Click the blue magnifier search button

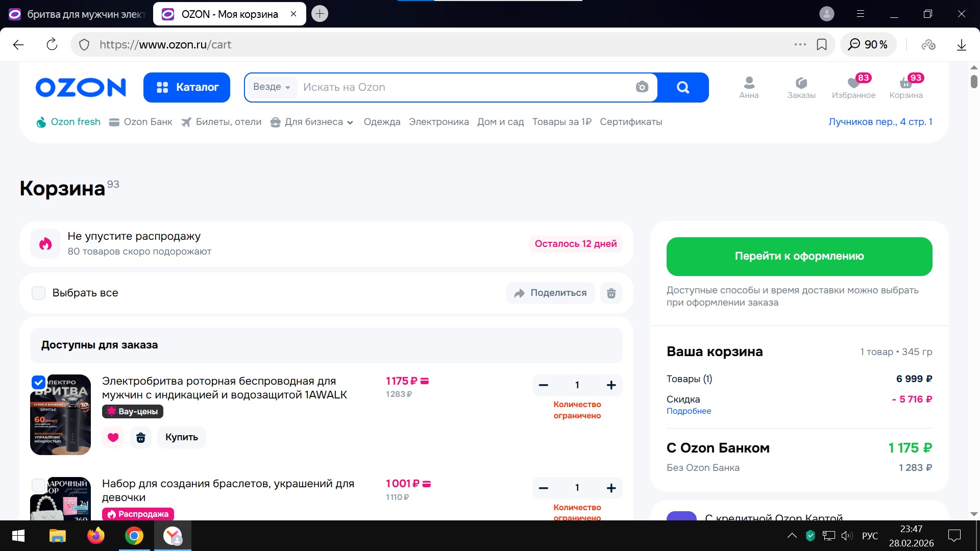click(683, 87)
